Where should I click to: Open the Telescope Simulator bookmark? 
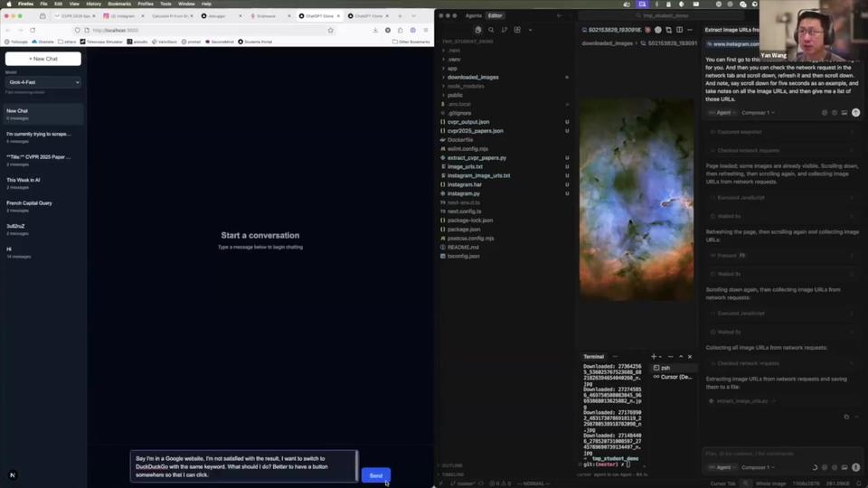(x=101, y=42)
